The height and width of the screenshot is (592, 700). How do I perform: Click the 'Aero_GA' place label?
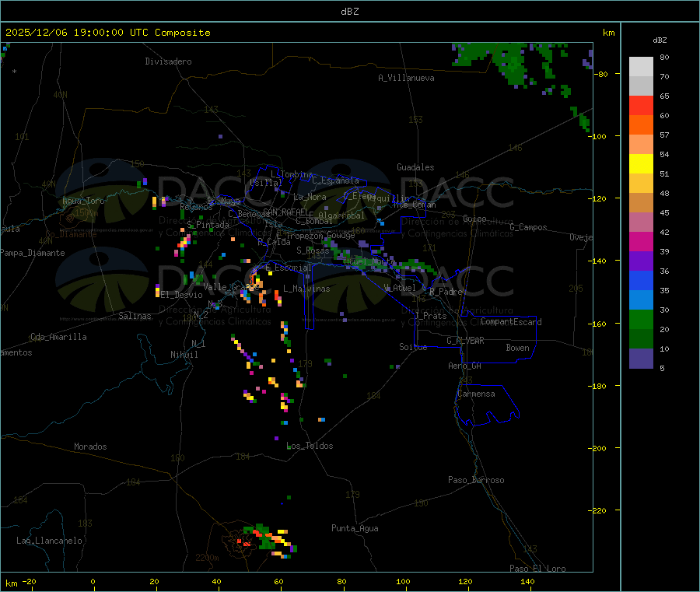pos(465,366)
